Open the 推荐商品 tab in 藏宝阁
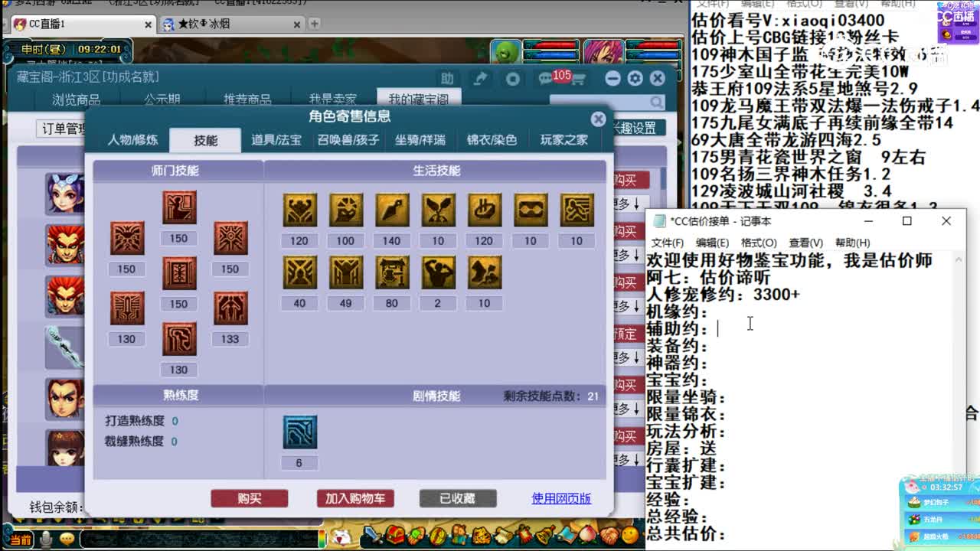Screen dimensions: 980x551 point(247,99)
